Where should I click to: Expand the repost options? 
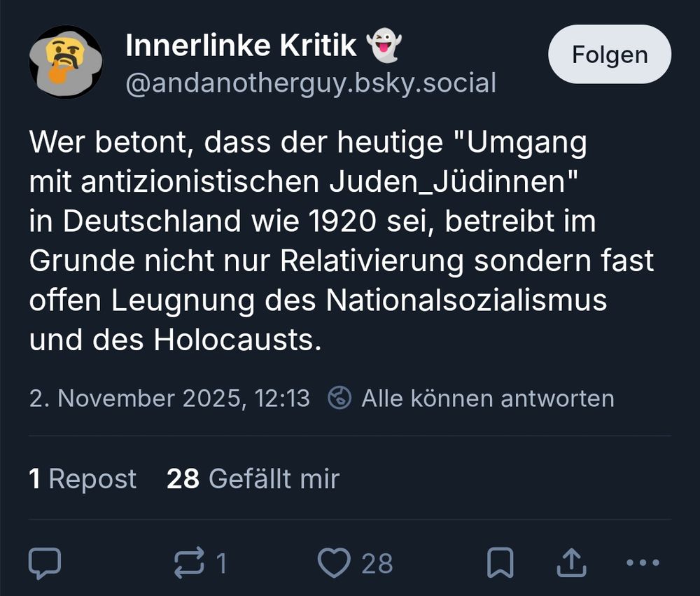tap(190, 561)
